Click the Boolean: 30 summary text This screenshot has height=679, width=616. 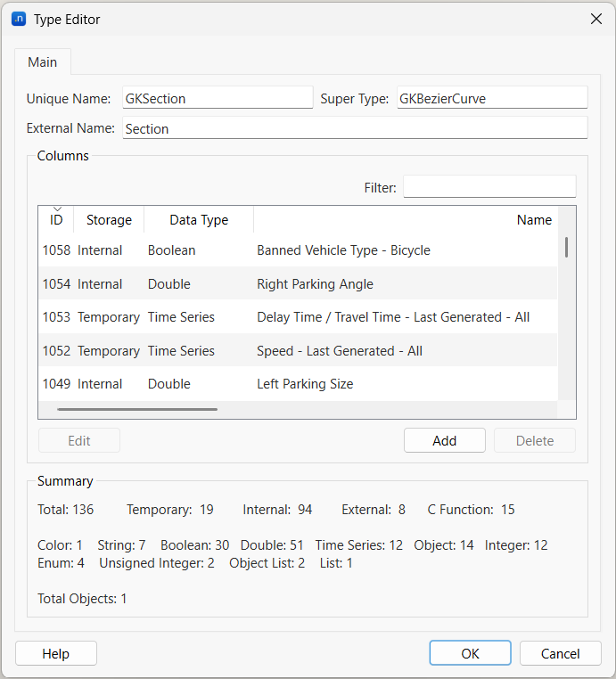click(x=194, y=544)
